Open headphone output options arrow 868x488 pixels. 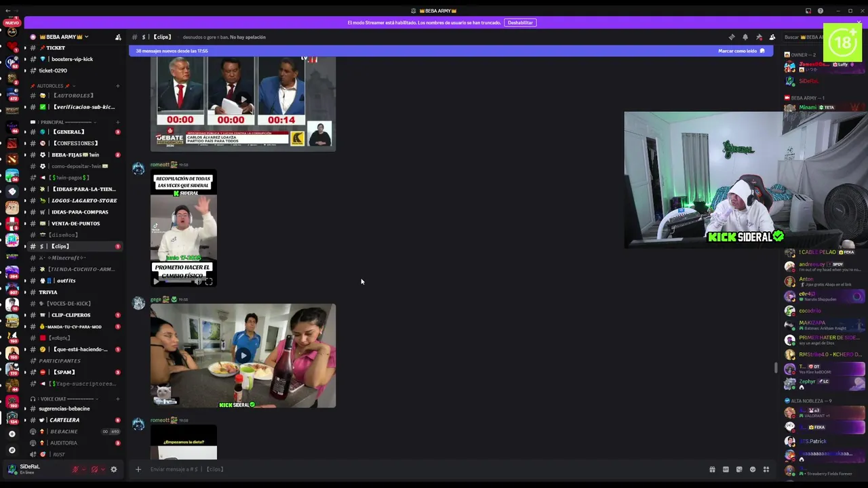103,469
